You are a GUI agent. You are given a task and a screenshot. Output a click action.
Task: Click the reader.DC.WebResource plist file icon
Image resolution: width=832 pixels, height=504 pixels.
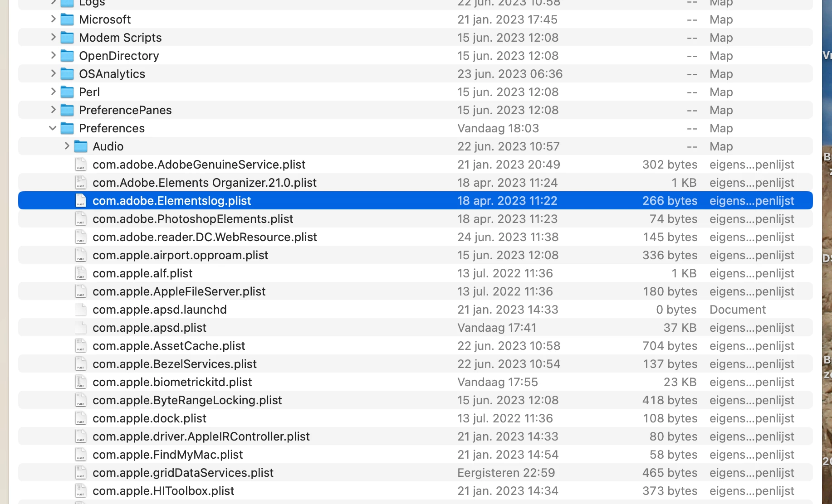click(x=81, y=237)
